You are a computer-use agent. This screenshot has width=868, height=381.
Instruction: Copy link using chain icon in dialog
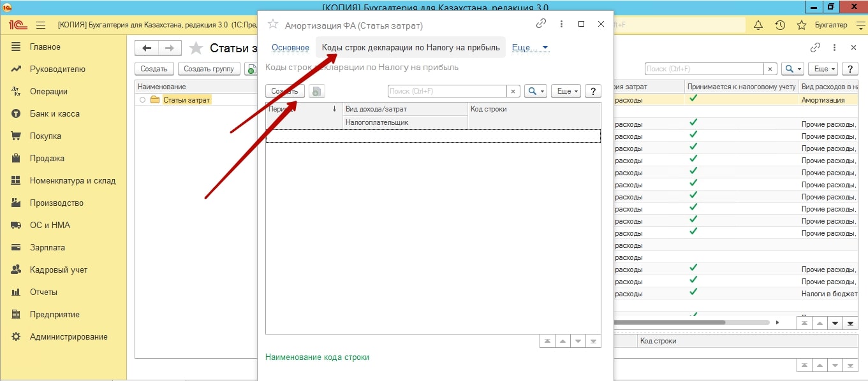(x=541, y=24)
